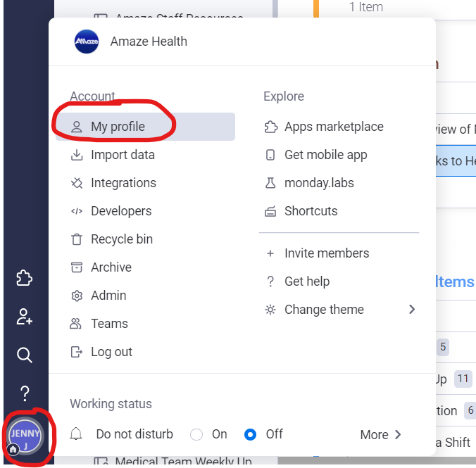Click the blue Items text behind the menu
Image resolution: width=476 pixels, height=468 pixels.
[454, 282]
